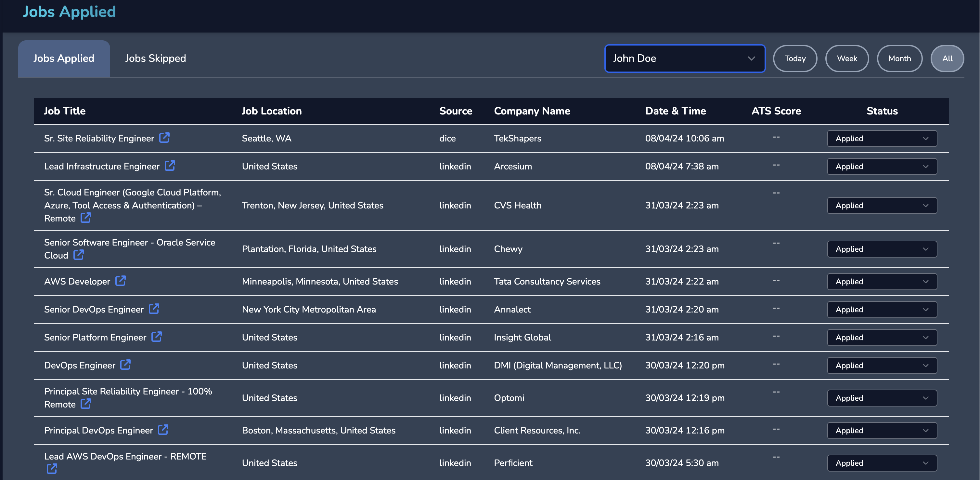Change status for Tata Consultancy Services job
Image resolution: width=980 pixels, height=480 pixels.
coord(882,282)
